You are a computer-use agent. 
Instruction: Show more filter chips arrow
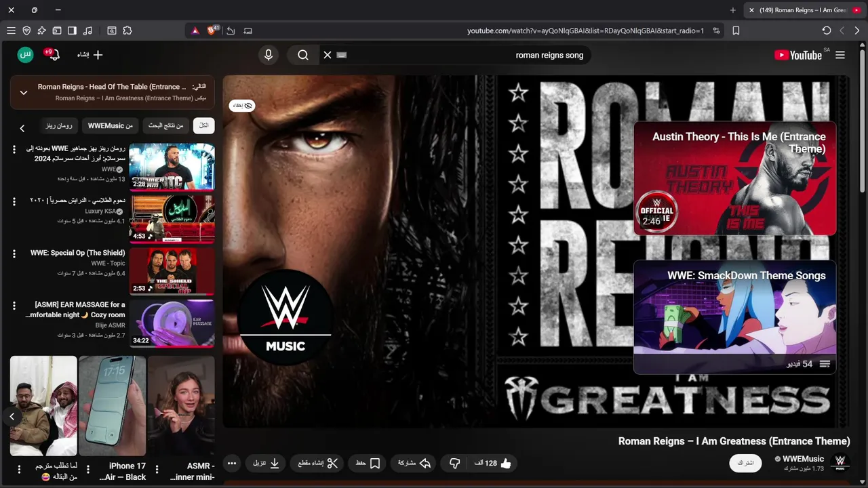click(x=22, y=128)
